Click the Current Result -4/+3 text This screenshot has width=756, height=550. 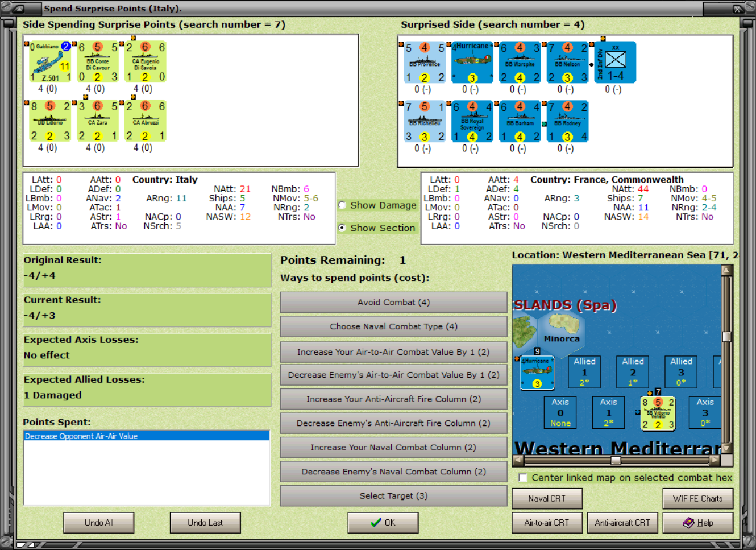(40, 316)
